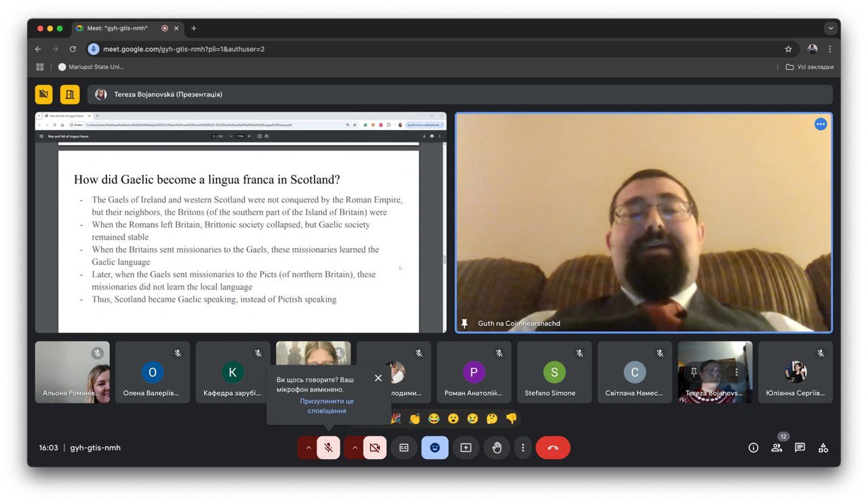Select Юліанна Сергіїв participant tile
868x503 pixels.
(795, 372)
